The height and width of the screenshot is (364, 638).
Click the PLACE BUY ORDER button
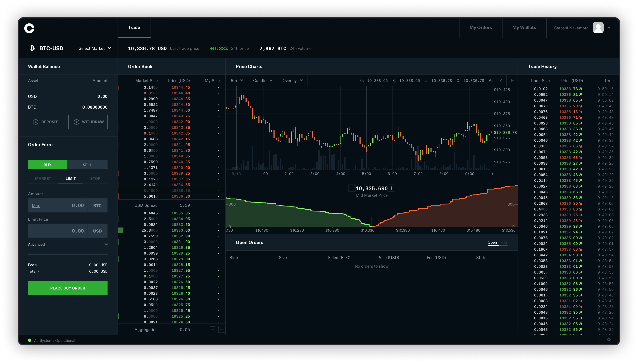point(68,288)
